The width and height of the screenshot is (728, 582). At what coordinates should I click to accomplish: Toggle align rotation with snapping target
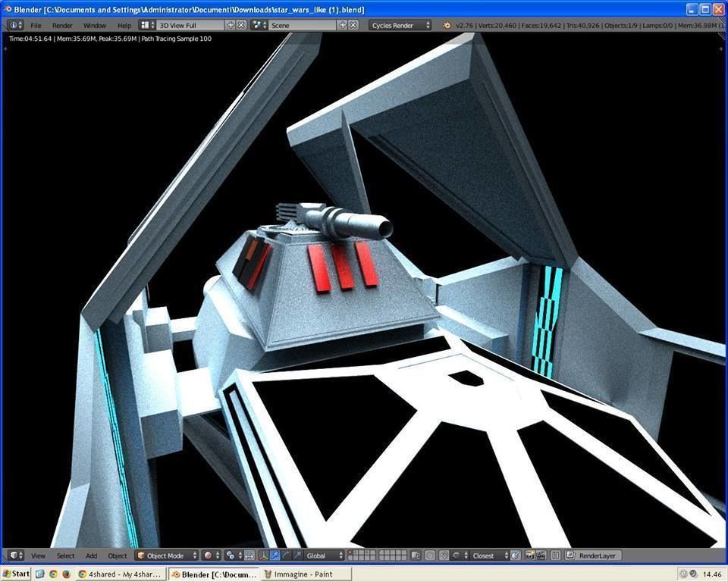(516, 555)
